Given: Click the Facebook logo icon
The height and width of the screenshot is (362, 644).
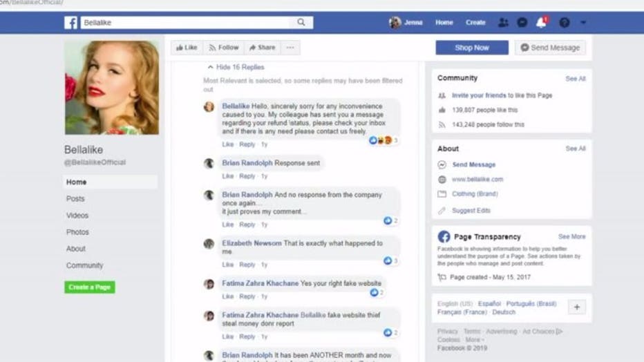Looking at the screenshot, I should pos(70,23).
